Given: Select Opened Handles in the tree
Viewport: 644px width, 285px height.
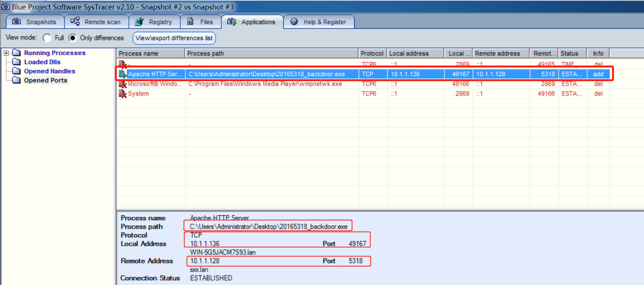Looking at the screenshot, I should point(49,71).
